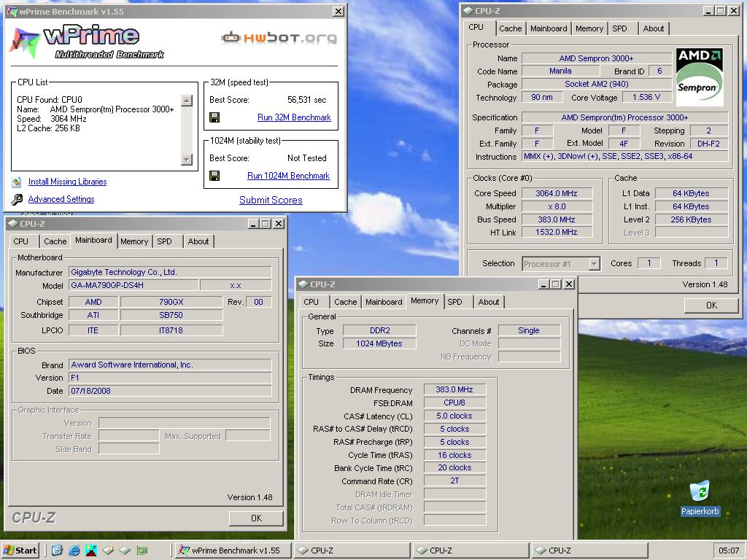747x560 pixels.
Task: Click the Core Speed value 3064.0 MHz
Action: (x=557, y=193)
